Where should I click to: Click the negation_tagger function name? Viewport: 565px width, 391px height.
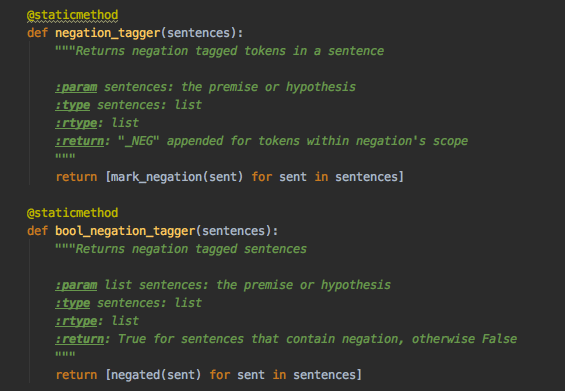[108, 33]
